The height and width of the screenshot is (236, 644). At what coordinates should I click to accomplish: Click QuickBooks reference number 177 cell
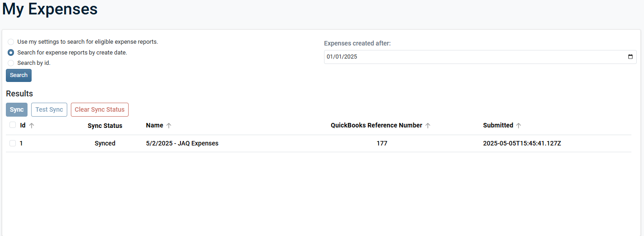pyautogui.click(x=382, y=143)
